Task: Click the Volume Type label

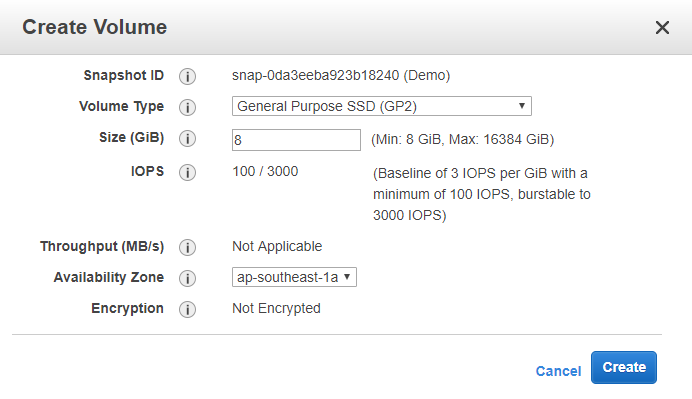Action: [121, 106]
